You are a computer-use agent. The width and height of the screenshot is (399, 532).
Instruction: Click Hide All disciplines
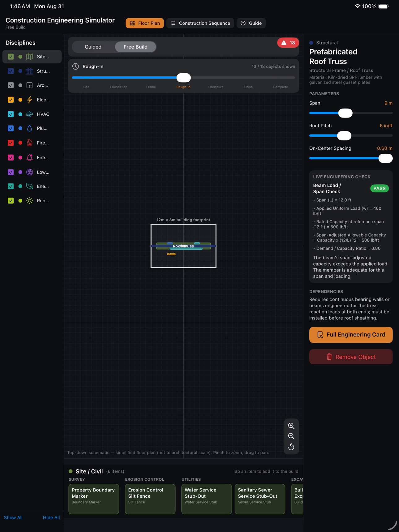51,517
